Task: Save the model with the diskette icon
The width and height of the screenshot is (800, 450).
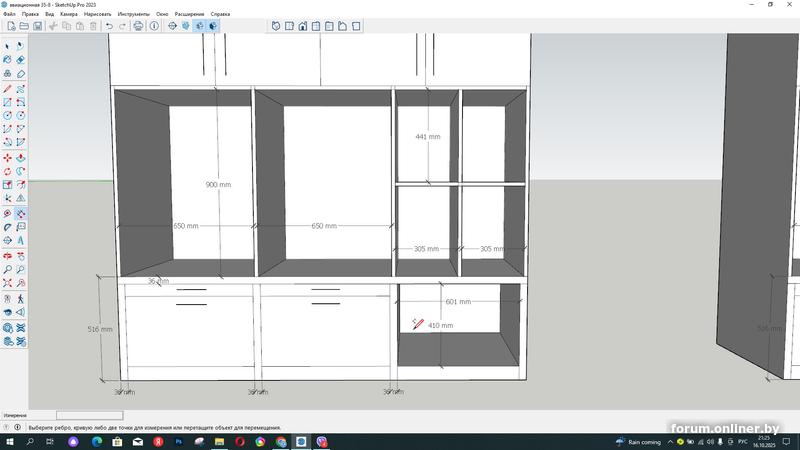Action: click(37, 26)
